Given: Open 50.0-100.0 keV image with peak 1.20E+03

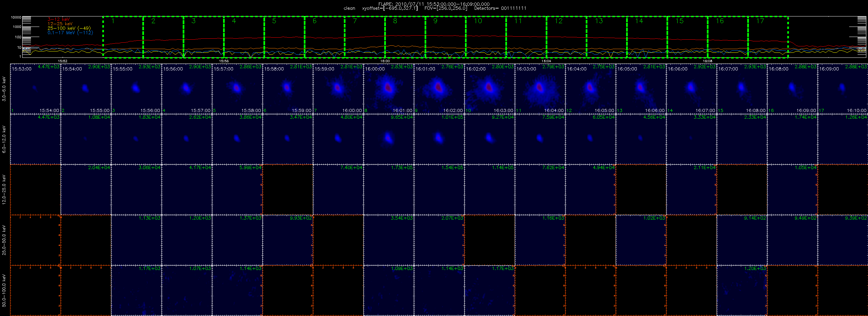Looking at the screenshot, I should click(x=742, y=290).
